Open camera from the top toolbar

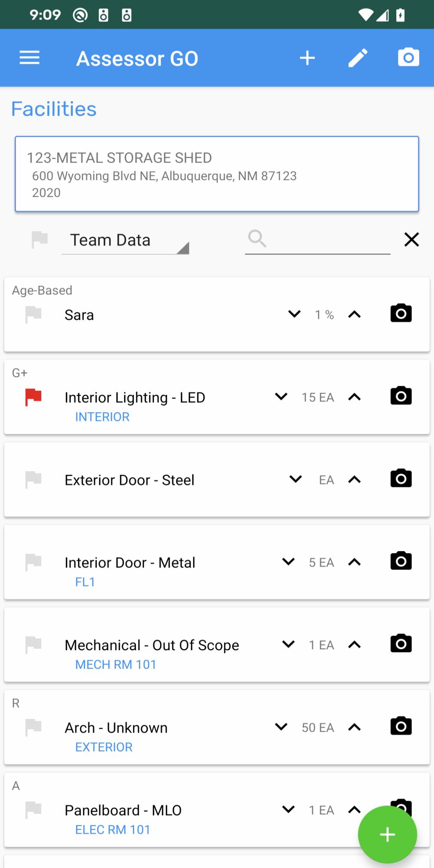pyautogui.click(x=408, y=57)
